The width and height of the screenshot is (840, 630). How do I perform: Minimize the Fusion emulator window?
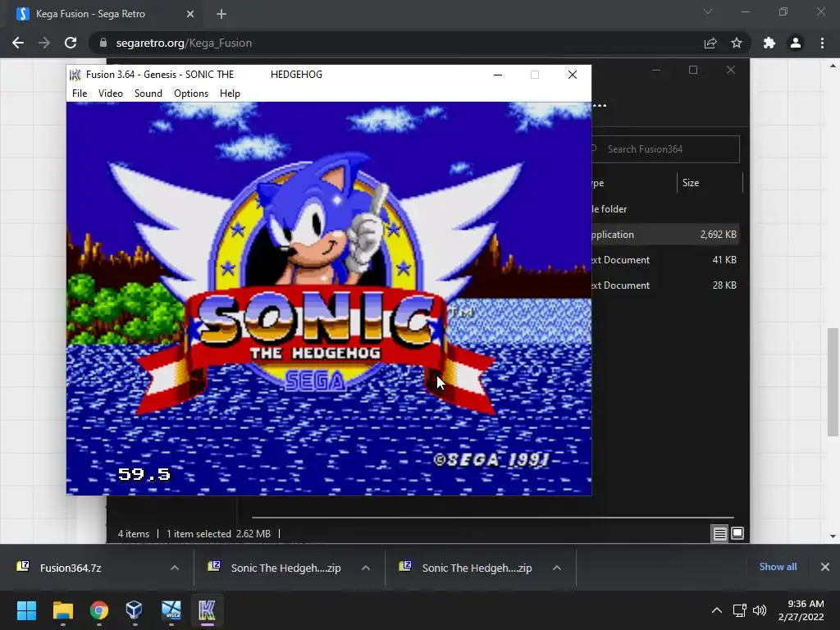(498, 75)
